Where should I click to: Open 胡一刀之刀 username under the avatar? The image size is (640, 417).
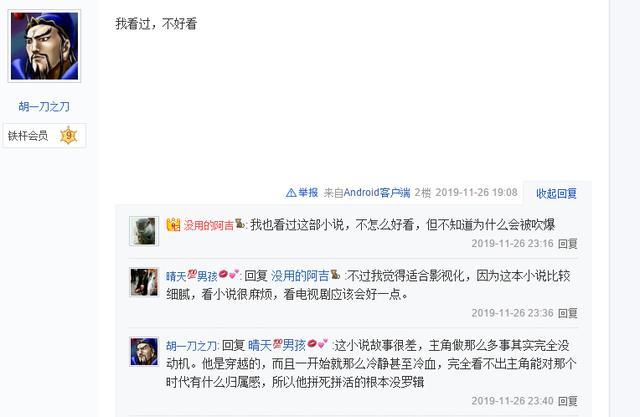pyautogui.click(x=44, y=106)
